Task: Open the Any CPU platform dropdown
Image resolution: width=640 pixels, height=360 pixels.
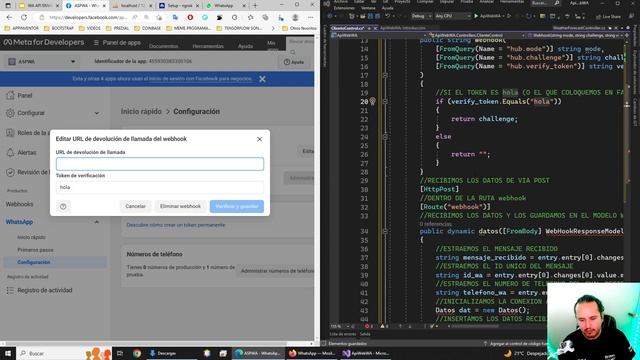Action: click(452, 16)
